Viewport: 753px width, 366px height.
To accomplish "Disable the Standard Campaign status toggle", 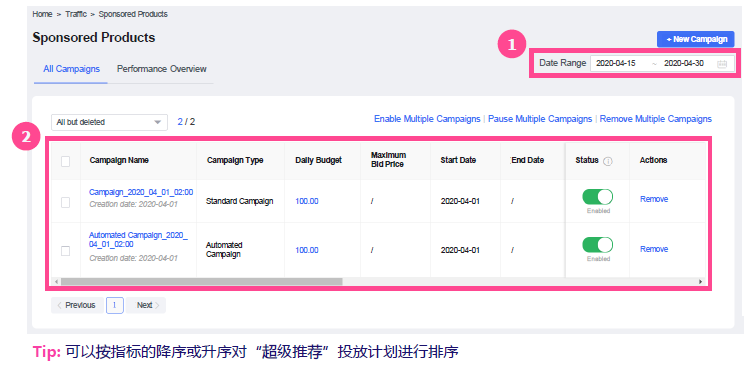I will tap(597, 197).
